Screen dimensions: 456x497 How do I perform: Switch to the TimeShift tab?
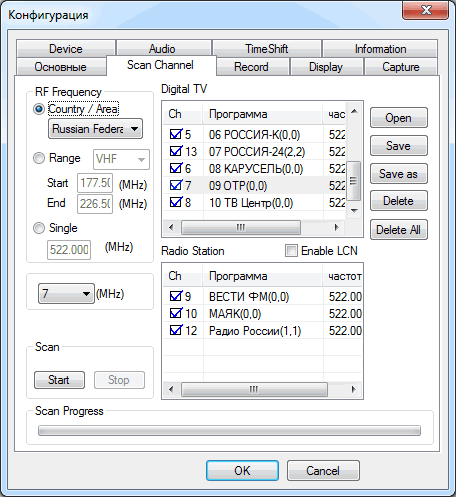267,49
